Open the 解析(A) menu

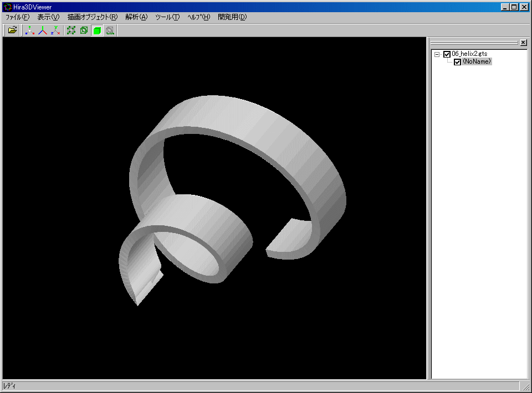click(136, 17)
